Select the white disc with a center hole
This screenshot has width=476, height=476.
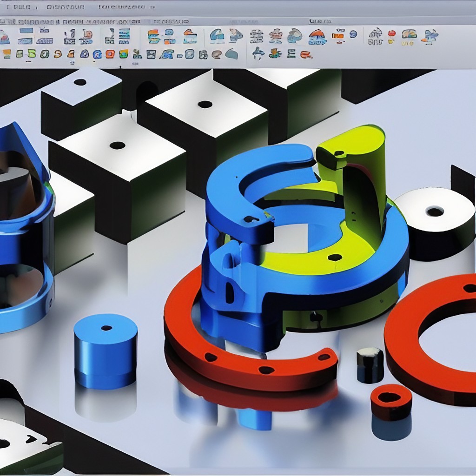[x=435, y=218]
